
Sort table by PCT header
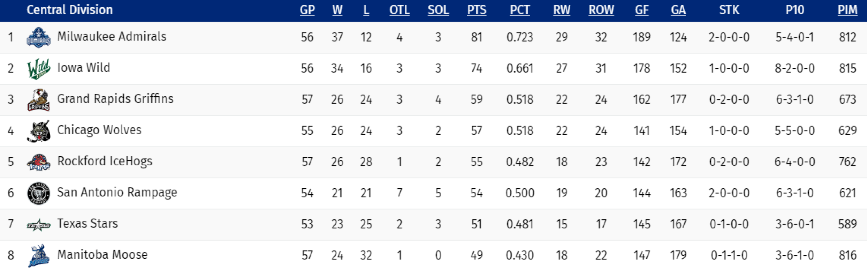click(x=520, y=10)
